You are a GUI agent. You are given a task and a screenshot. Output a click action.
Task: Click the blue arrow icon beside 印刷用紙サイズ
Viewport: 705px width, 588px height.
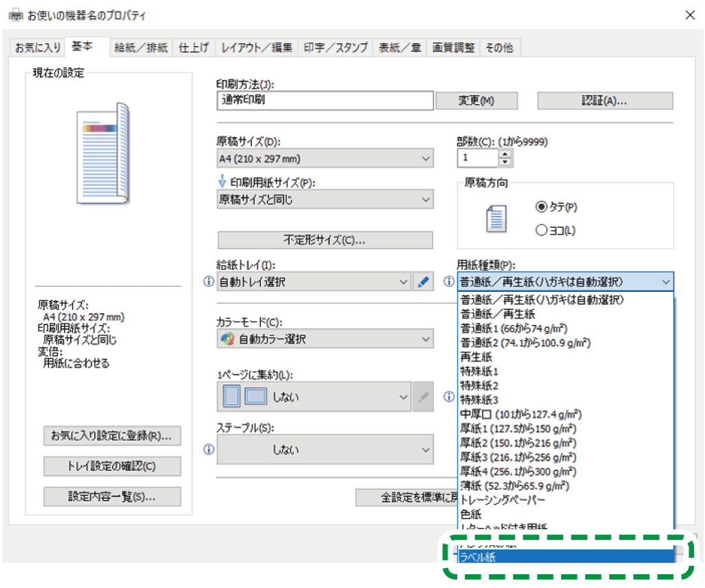(x=222, y=182)
